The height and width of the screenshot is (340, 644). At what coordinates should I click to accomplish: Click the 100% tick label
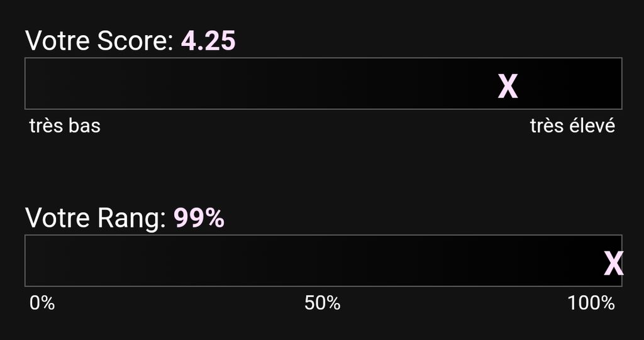tap(591, 304)
